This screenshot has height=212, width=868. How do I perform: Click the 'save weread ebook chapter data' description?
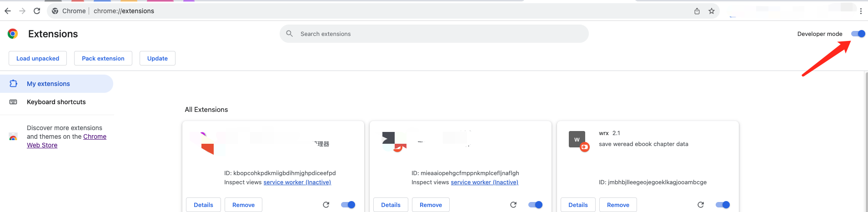tap(643, 144)
